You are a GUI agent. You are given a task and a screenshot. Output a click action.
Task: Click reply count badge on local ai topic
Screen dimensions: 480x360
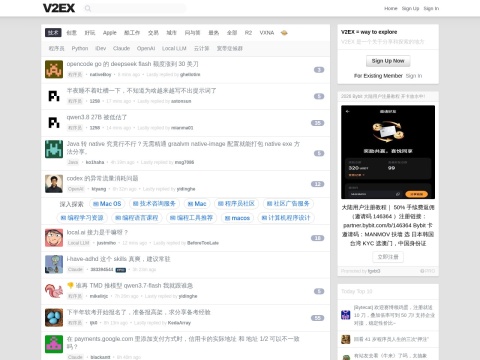pyautogui.click(x=317, y=238)
